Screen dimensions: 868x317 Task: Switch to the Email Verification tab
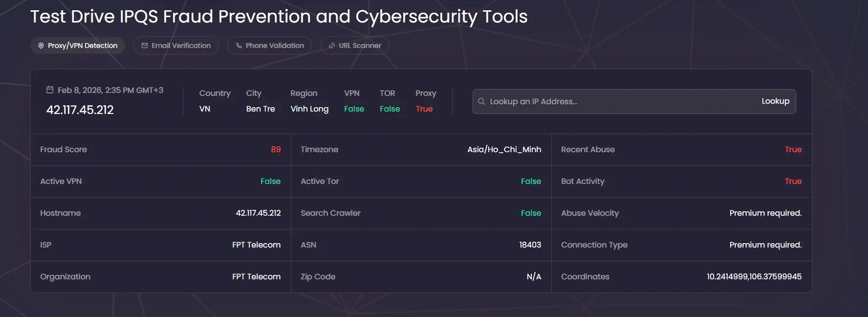click(x=176, y=45)
